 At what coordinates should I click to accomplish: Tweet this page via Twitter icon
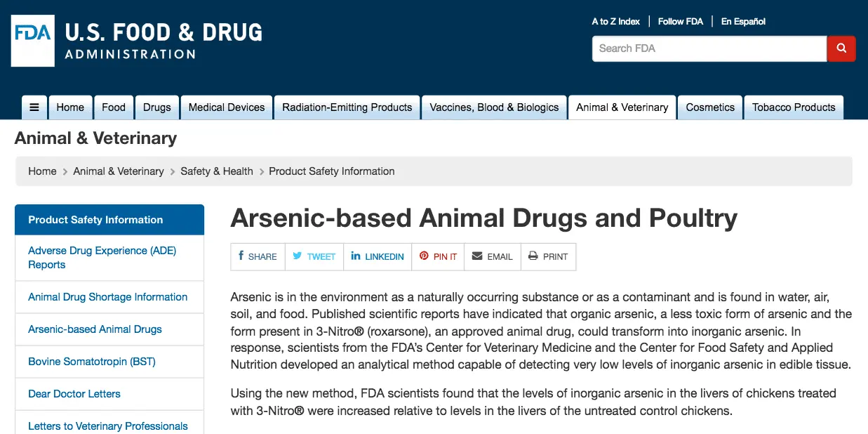[x=314, y=256]
